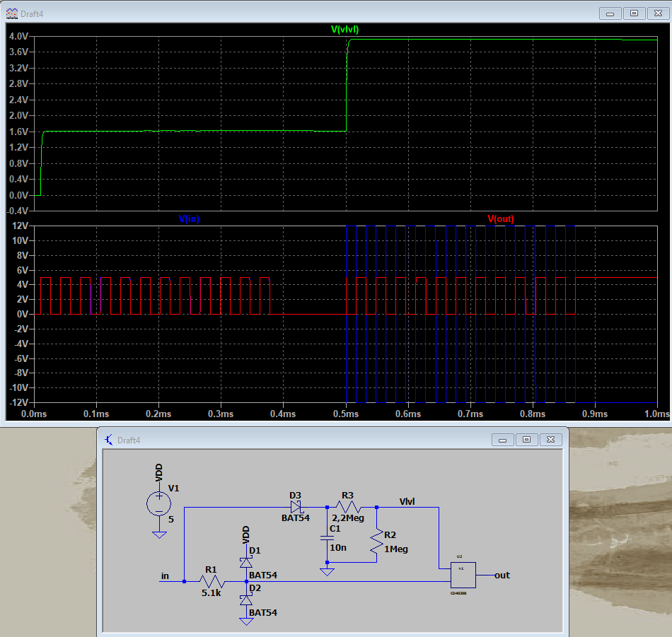Select the D1 diode symbol
The width and height of the screenshot is (672, 637).
[246, 562]
